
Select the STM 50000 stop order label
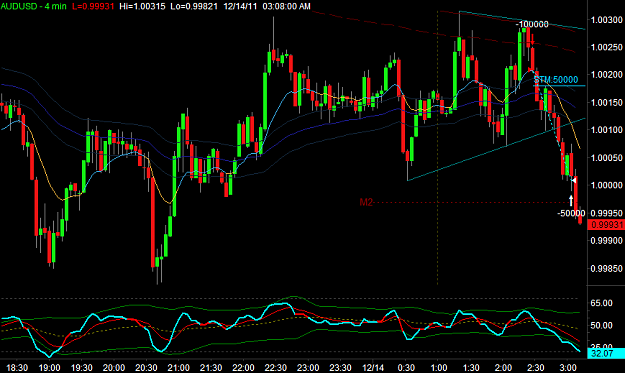556,80
